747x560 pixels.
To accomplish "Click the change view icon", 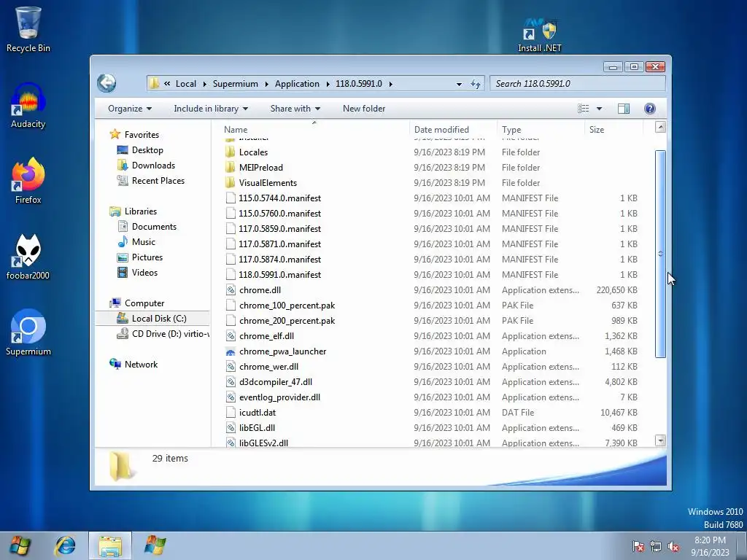I will click(x=583, y=109).
